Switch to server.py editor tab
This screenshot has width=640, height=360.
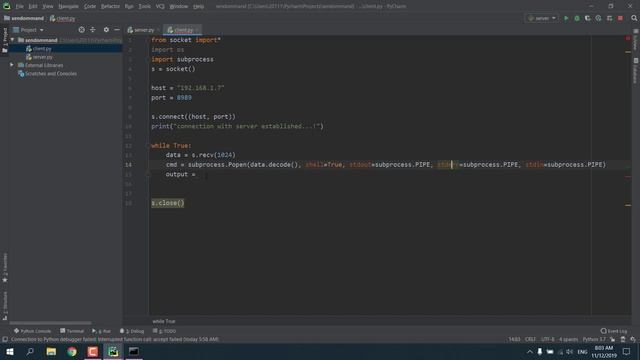click(x=143, y=30)
